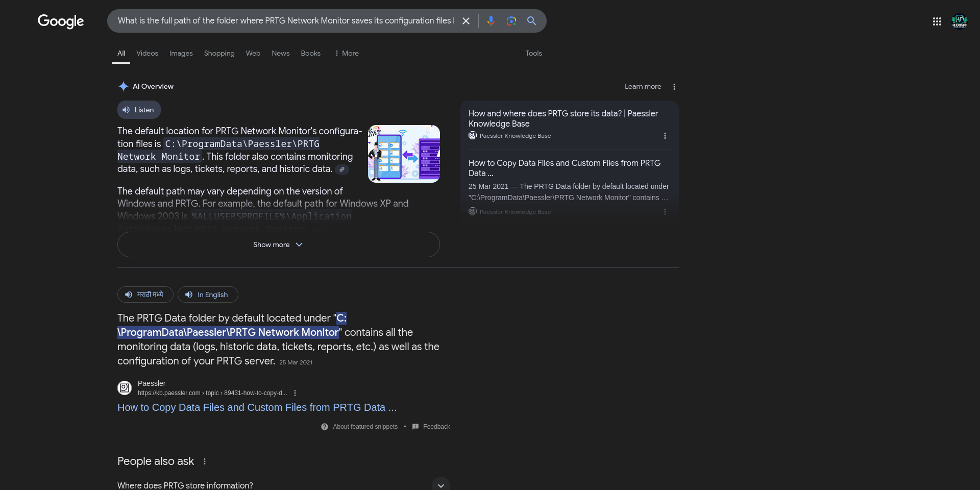980x490 pixels.
Task: Click the Paessler site name
Action: (152, 383)
